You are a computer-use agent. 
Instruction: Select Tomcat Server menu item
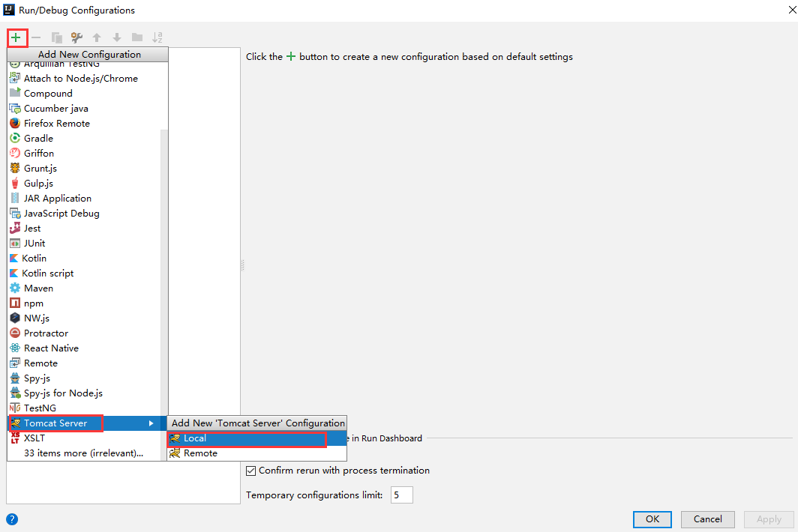pyautogui.click(x=87, y=423)
